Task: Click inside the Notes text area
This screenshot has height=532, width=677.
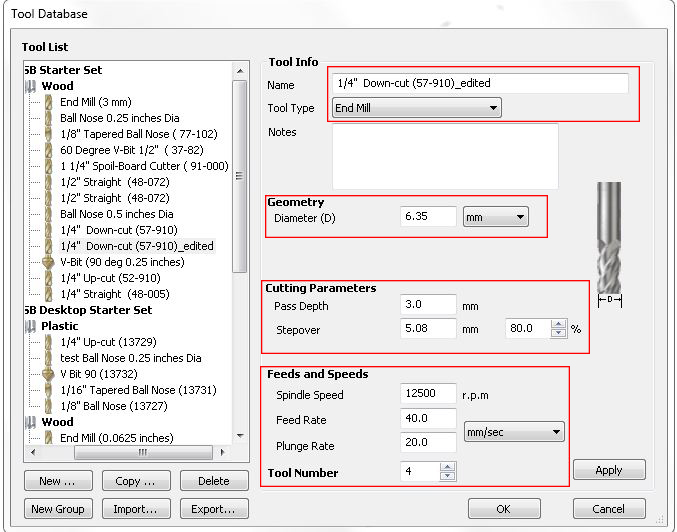Action: [445, 156]
